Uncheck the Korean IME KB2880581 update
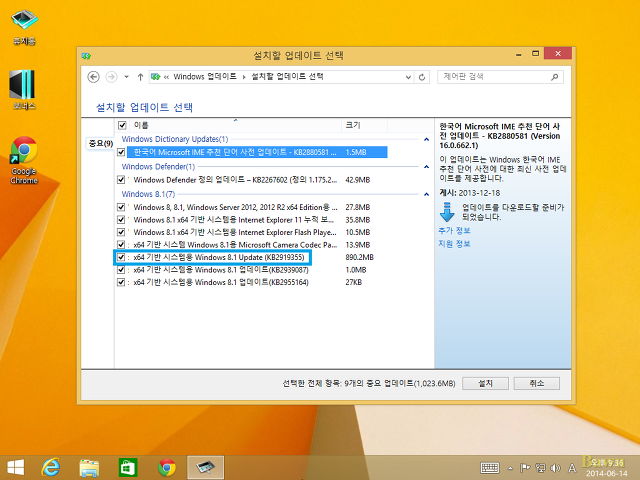 121,152
